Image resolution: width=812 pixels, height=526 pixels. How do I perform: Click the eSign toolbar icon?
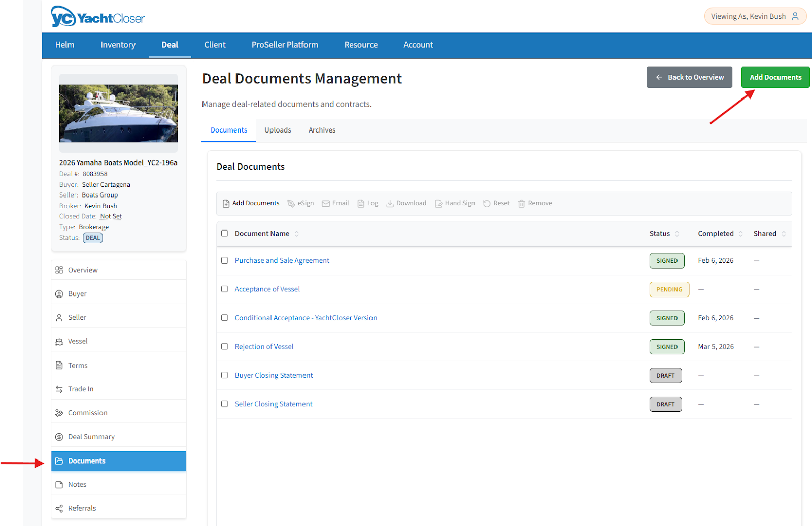291,203
